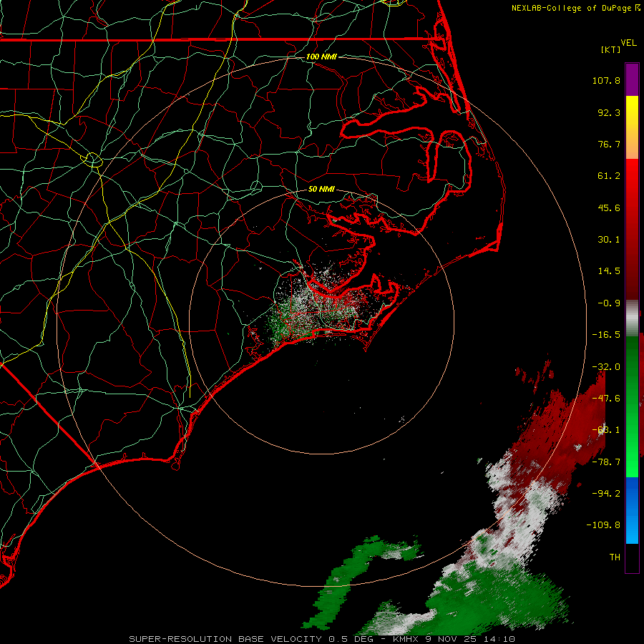Click the 61.2 legend value

tap(609, 176)
